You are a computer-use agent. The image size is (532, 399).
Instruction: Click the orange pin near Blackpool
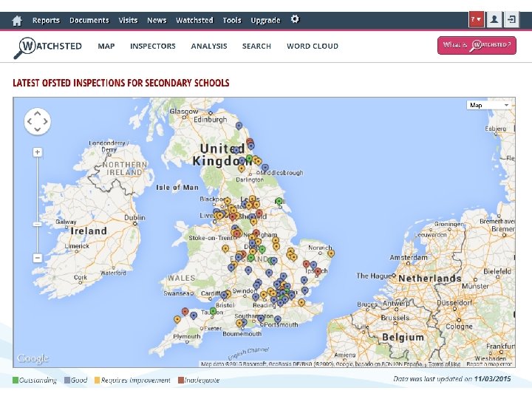click(228, 201)
